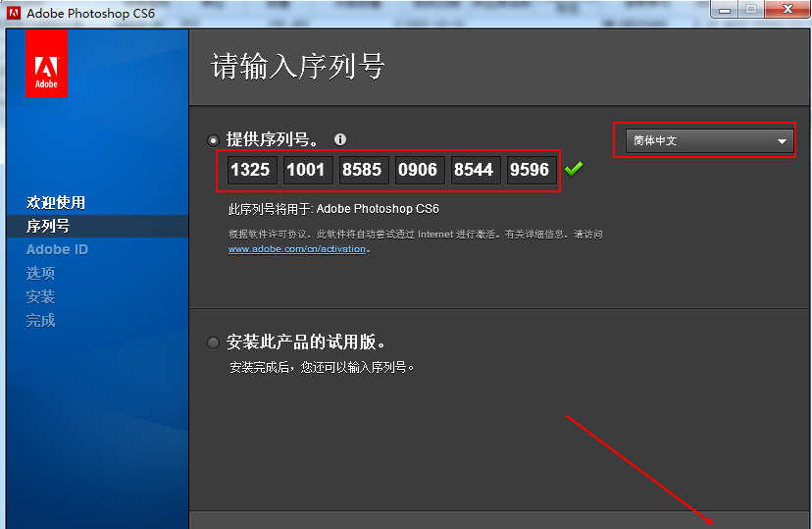Select the 安装此产品的试用版 radio button
The width and height of the screenshot is (812, 529).
click(x=213, y=343)
